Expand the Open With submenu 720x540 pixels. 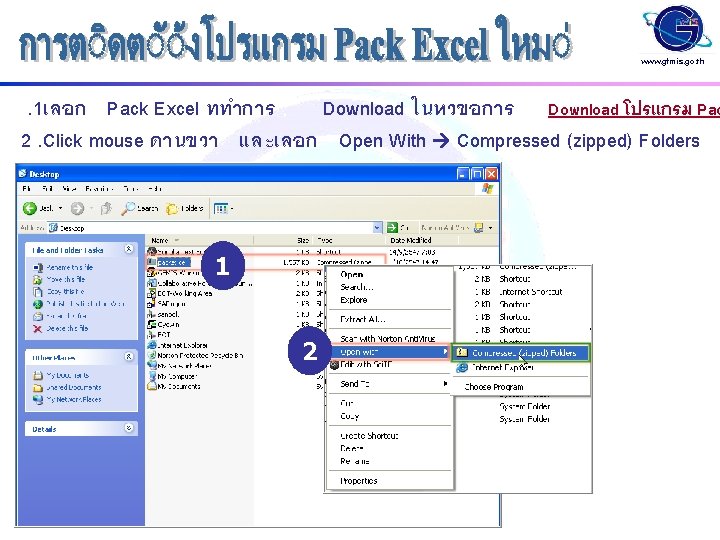click(390, 352)
